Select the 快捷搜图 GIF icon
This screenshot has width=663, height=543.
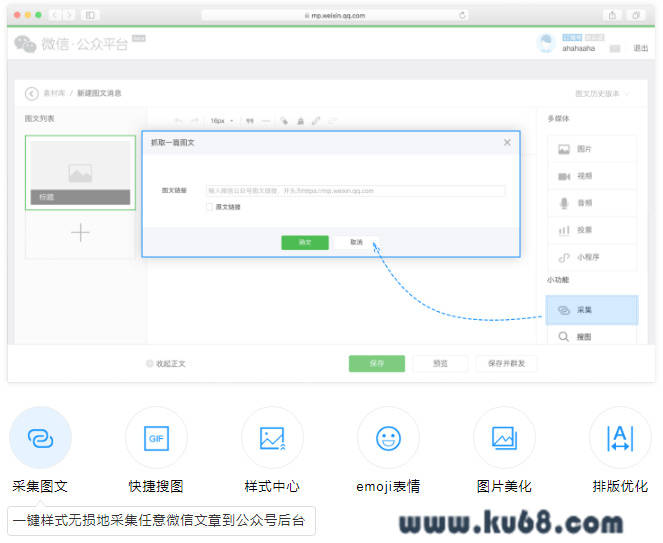(156, 438)
